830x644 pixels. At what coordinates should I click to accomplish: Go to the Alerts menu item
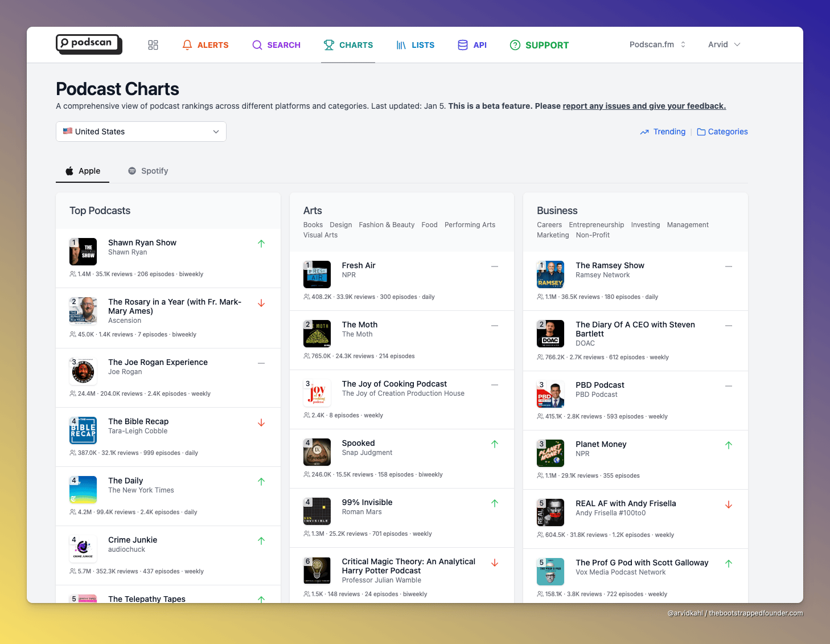tap(206, 45)
